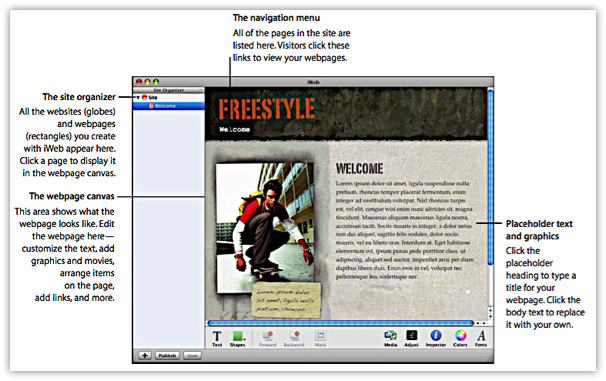Click the Publish button

(x=167, y=355)
